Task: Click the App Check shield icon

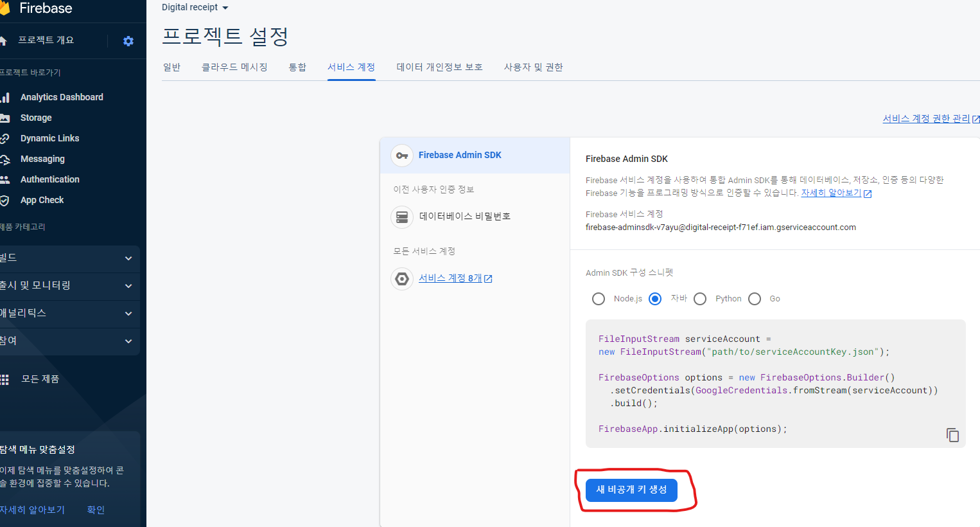Action: tap(4, 200)
